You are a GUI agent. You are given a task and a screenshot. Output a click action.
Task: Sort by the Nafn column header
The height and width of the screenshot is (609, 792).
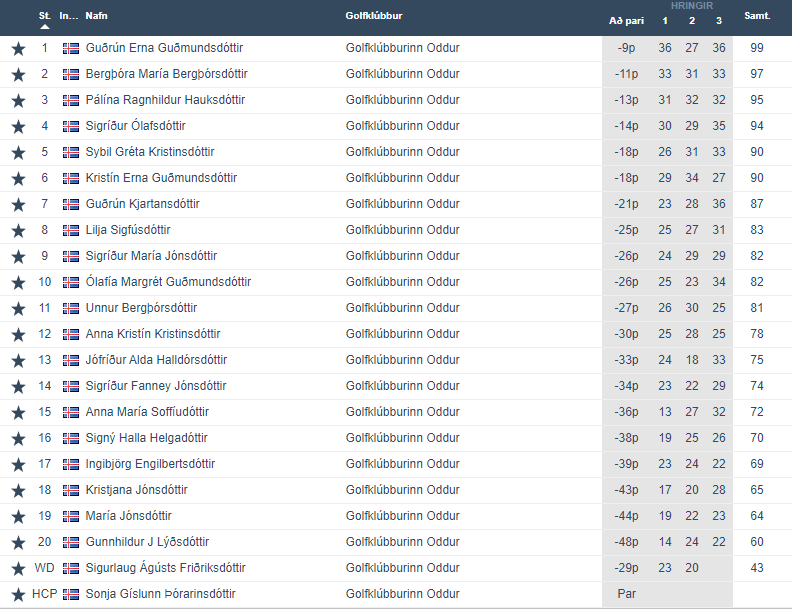96,16
